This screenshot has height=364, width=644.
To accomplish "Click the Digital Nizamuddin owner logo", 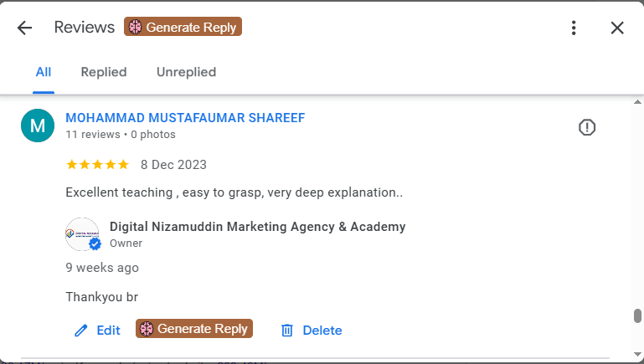I will (81, 233).
